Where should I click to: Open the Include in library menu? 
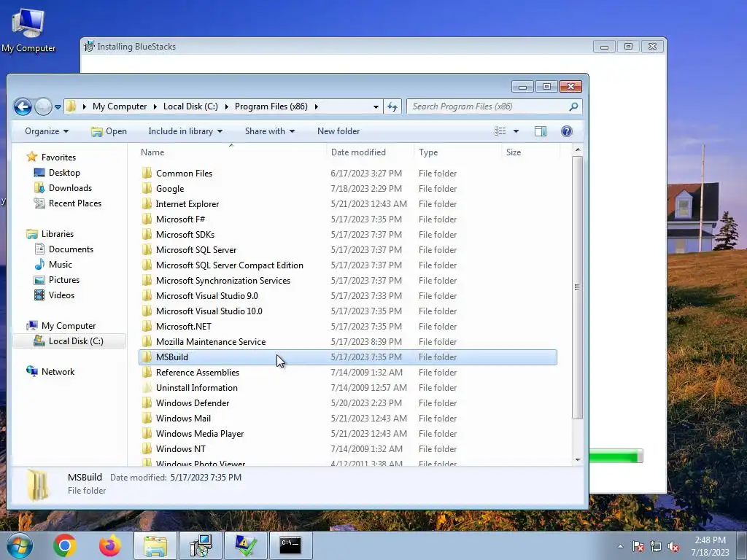pyautogui.click(x=185, y=131)
